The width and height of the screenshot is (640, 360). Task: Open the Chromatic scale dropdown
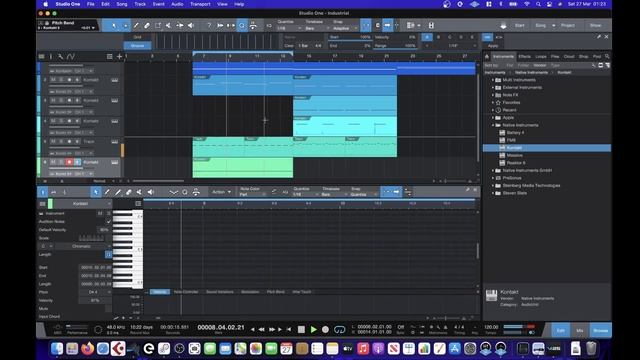pyautogui.click(x=83, y=246)
